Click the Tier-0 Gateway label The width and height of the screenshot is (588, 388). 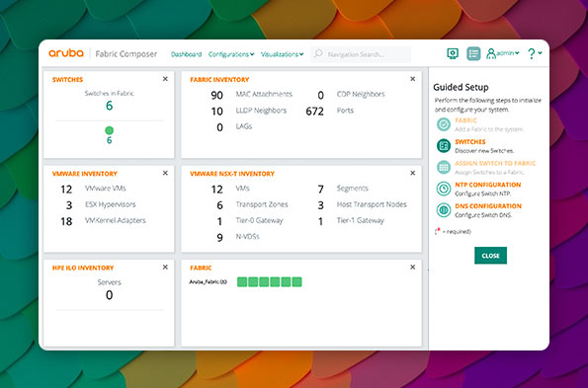click(x=259, y=220)
